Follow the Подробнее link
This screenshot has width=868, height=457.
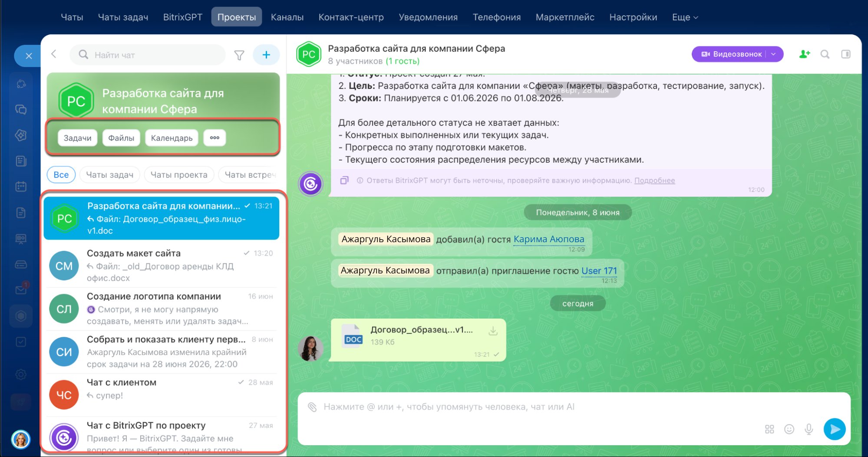(654, 180)
